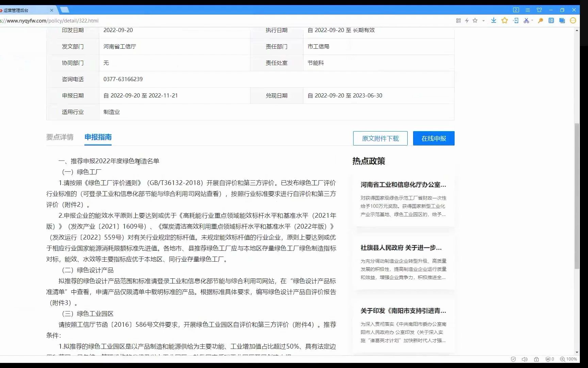Expand the screenshot tool dropdown arrow
The image size is (588, 368).
[x=532, y=20]
